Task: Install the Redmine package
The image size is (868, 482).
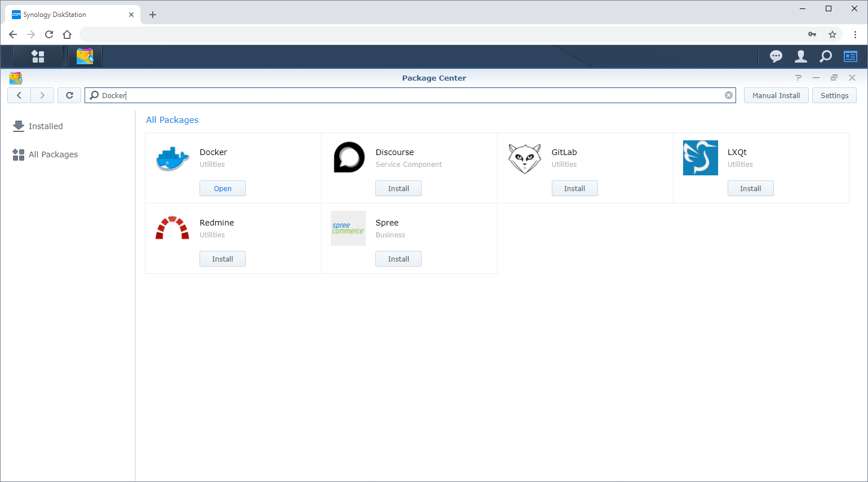Action: tap(223, 259)
